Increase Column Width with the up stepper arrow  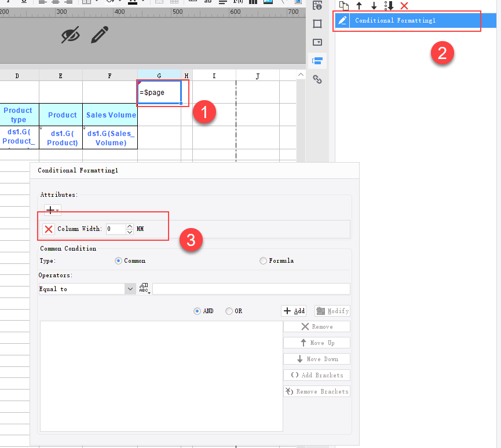pos(130,226)
